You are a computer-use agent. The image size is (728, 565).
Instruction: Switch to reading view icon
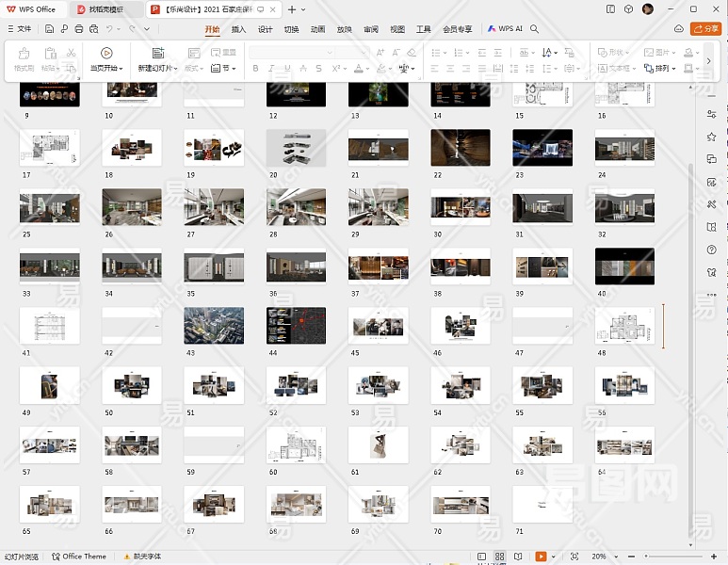[x=520, y=557]
